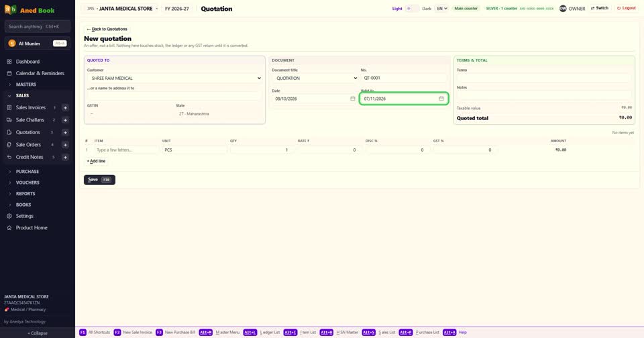Expand the MASTERS section
Screen dimensions: 644x338
(x=26, y=84)
